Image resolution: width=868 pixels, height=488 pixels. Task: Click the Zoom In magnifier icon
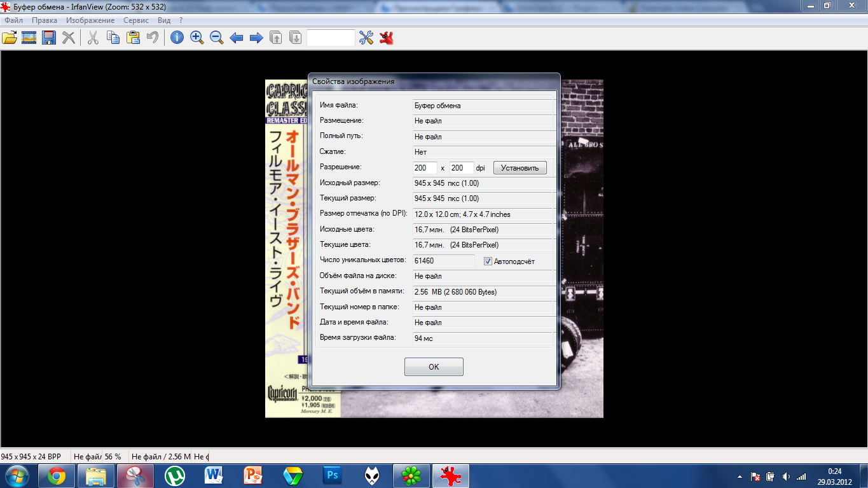click(197, 38)
